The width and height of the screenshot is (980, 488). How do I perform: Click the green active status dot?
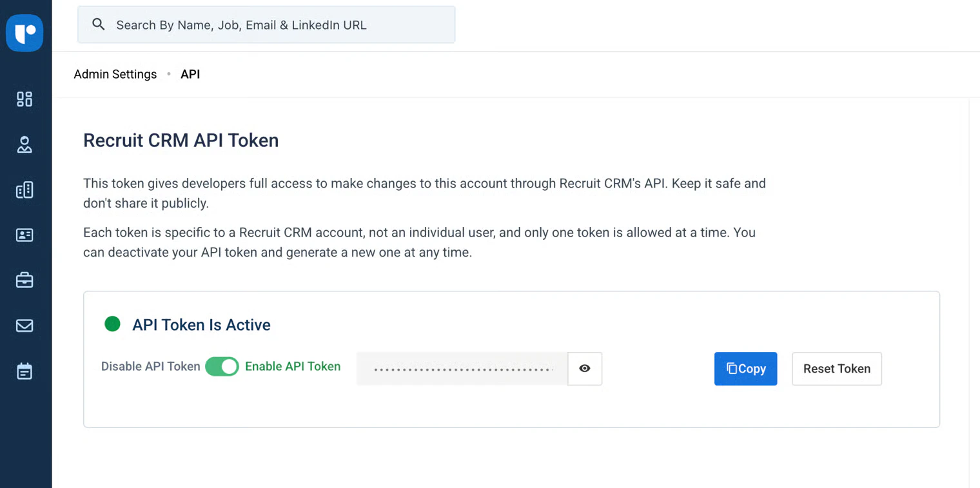[x=112, y=324]
